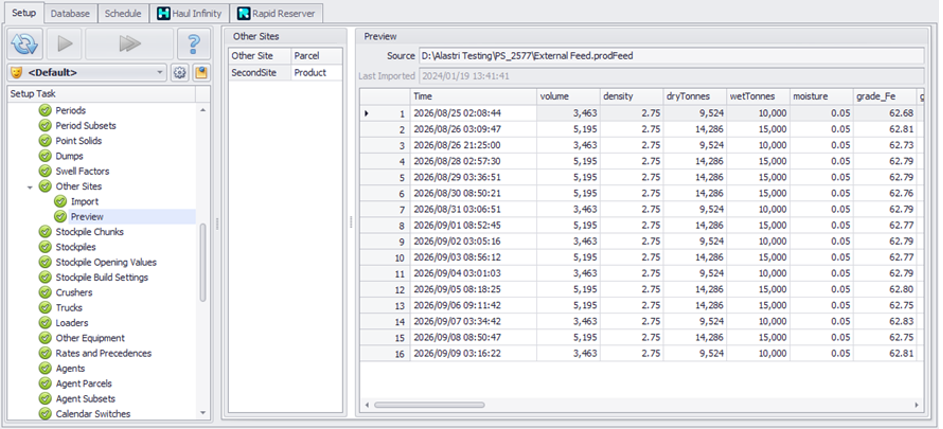Select the Stockpile Opening Values task

coord(106,262)
